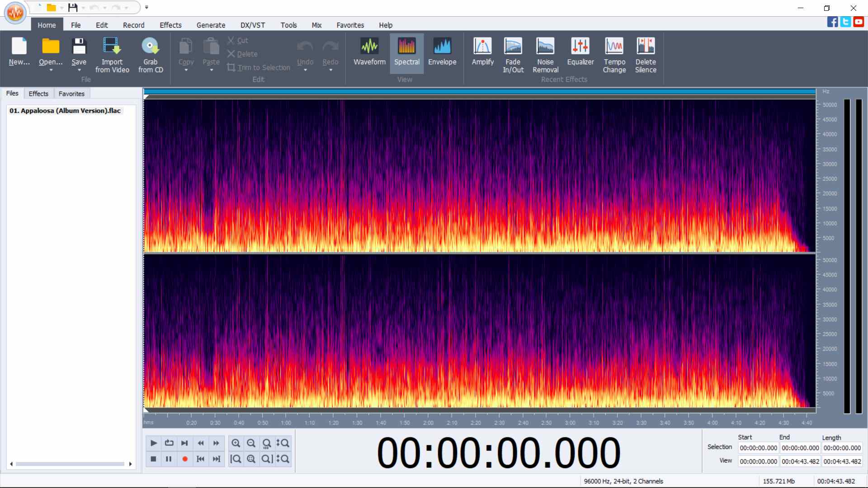The height and width of the screenshot is (488, 868).
Task: Open the Fade In/Out effect
Action: pyautogui.click(x=513, y=55)
